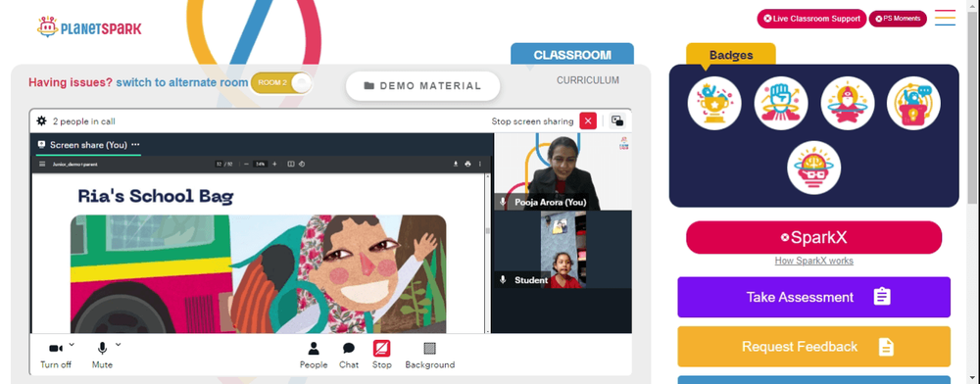Toggle the ROOM 2 switch
The image size is (980, 384).
pyautogui.click(x=281, y=83)
